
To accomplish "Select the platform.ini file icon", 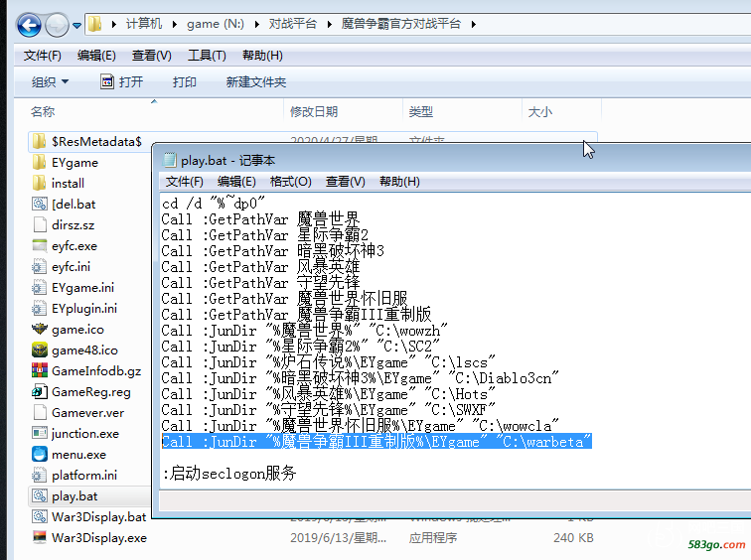I will (40, 476).
